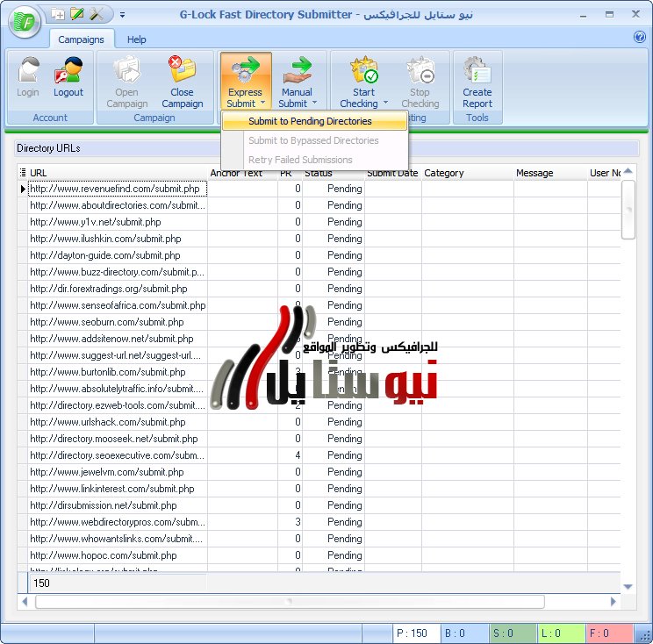
Task: Select row http://www.ilushkin.com/submit.php
Action: [118, 239]
